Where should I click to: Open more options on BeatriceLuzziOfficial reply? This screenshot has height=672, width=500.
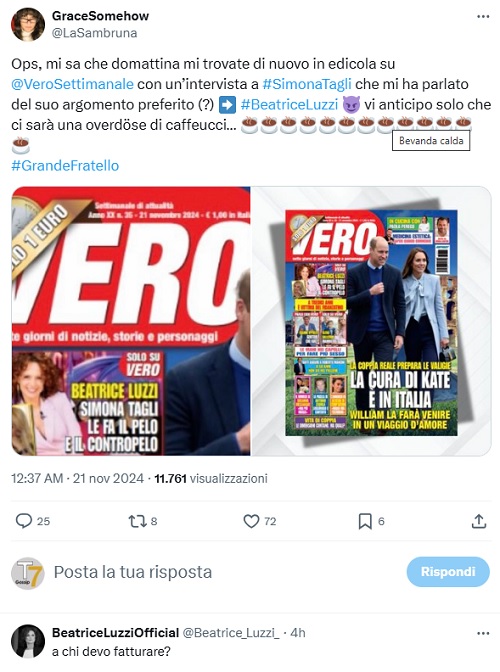[x=483, y=633]
